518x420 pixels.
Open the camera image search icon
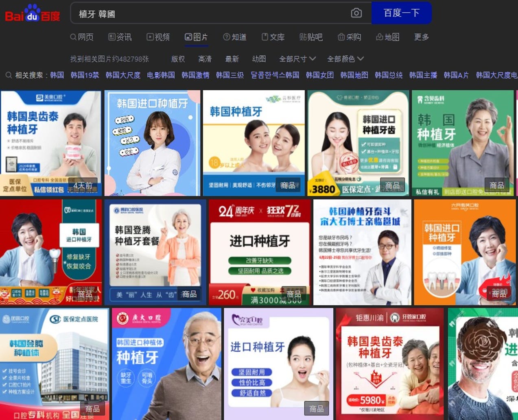point(356,13)
